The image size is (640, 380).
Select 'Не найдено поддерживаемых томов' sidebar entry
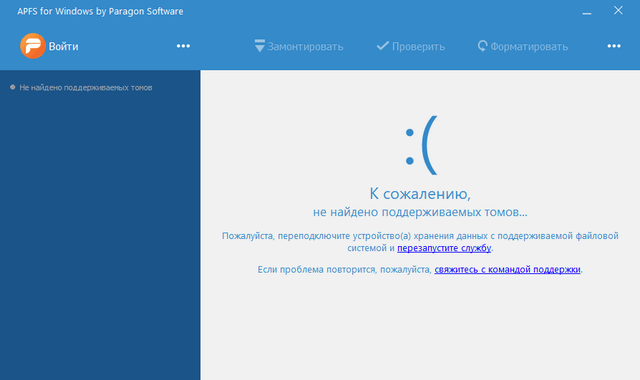[x=81, y=87]
